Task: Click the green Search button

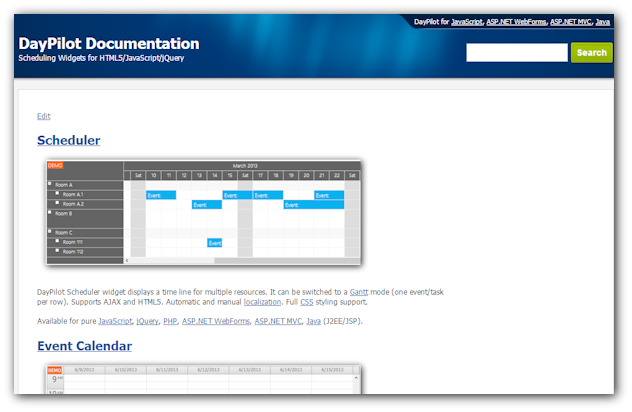Action: [591, 53]
